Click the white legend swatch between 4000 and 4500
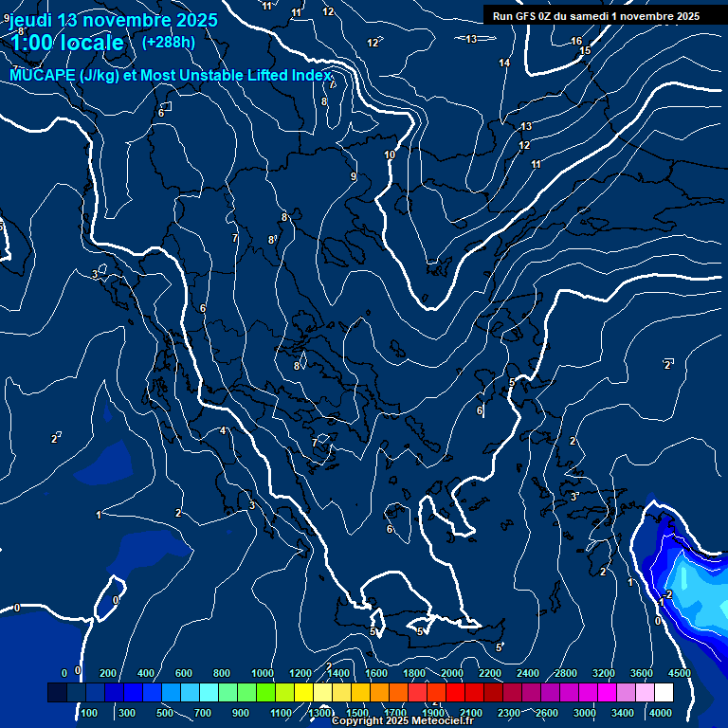Viewport: 728px width, 728px height. 664,692
